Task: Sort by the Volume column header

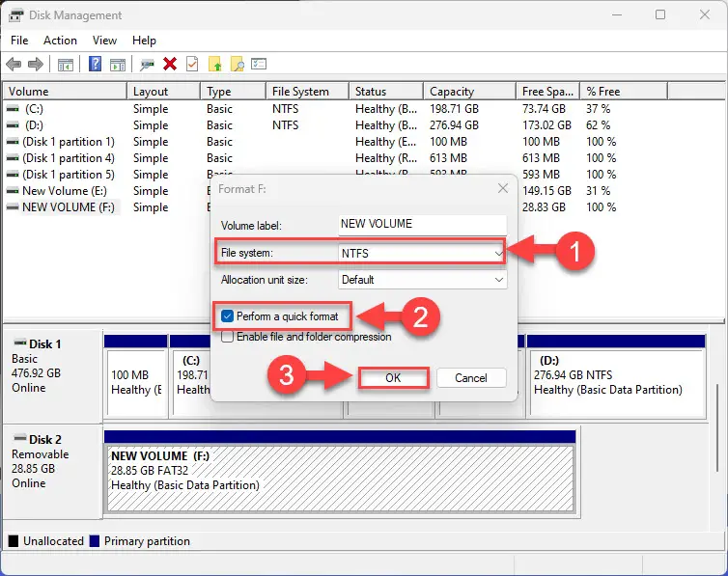Action: point(65,92)
